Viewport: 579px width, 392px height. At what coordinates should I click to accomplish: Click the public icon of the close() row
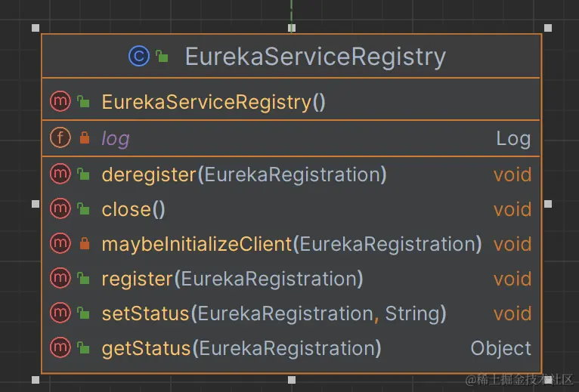tap(83, 209)
